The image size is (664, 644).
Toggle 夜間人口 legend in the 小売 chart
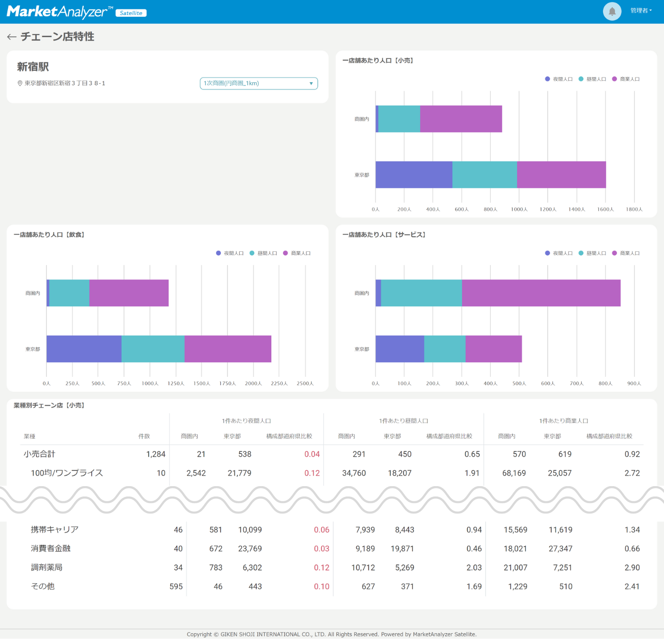[x=559, y=79]
